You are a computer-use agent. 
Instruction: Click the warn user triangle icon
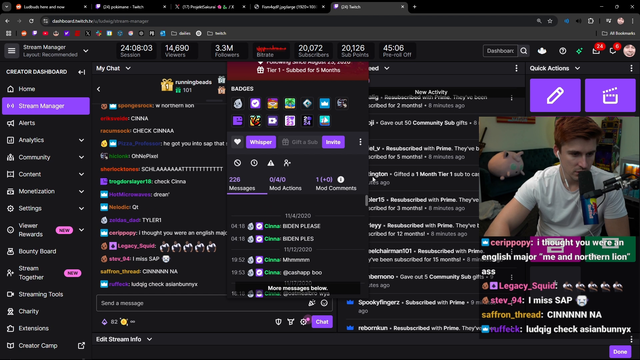click(x=271, y=163)
